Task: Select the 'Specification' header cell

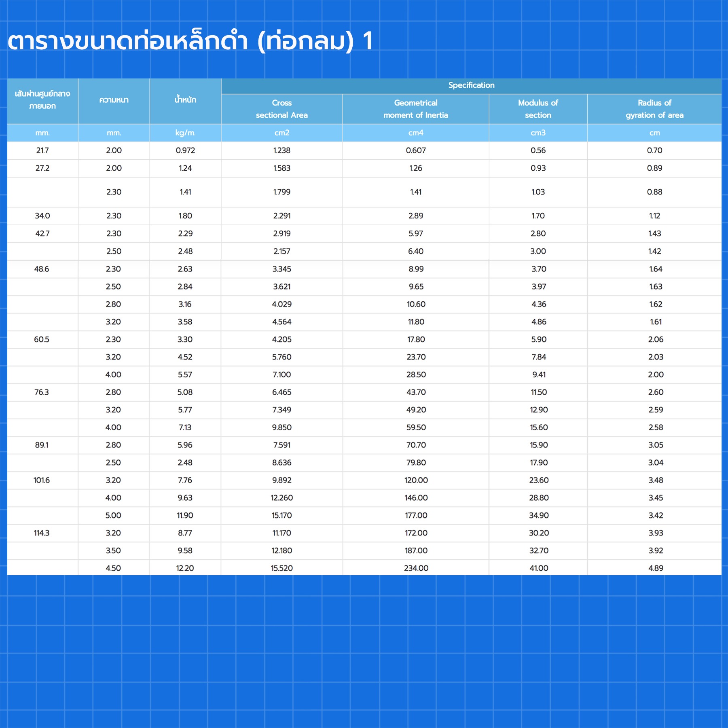Action: pos(471,85)
